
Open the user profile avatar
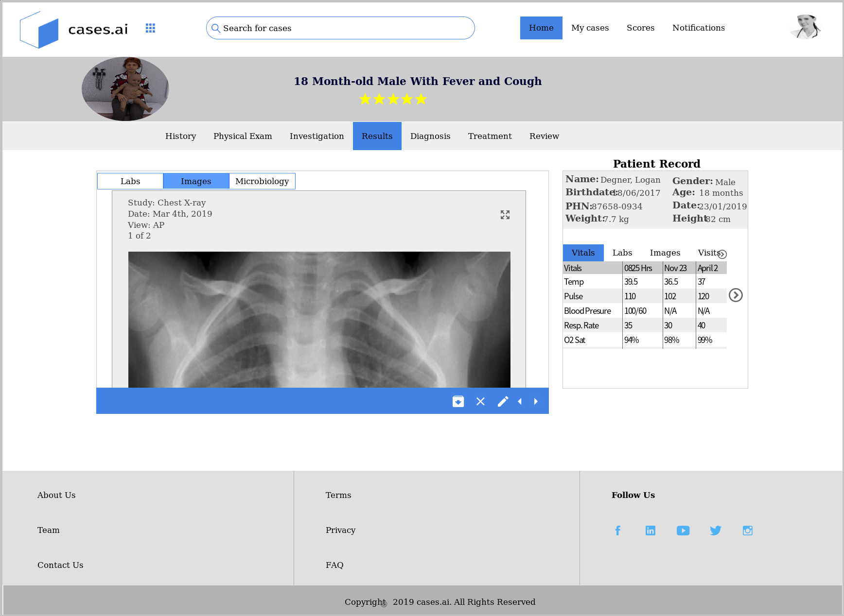tap(806, 27)
